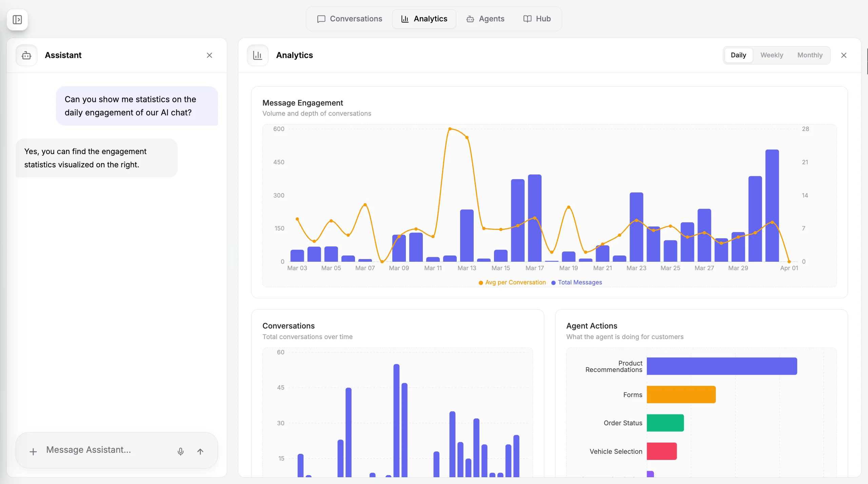Screen dimensions: 868x484
Task: Activate the microphone voice input
Action: 181,451
